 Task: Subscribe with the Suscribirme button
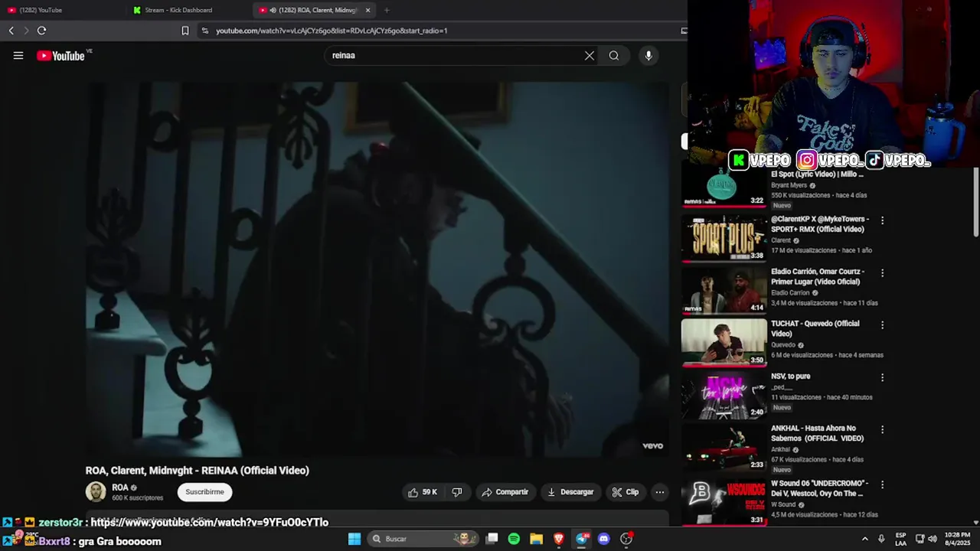click(x=204, y=492)
